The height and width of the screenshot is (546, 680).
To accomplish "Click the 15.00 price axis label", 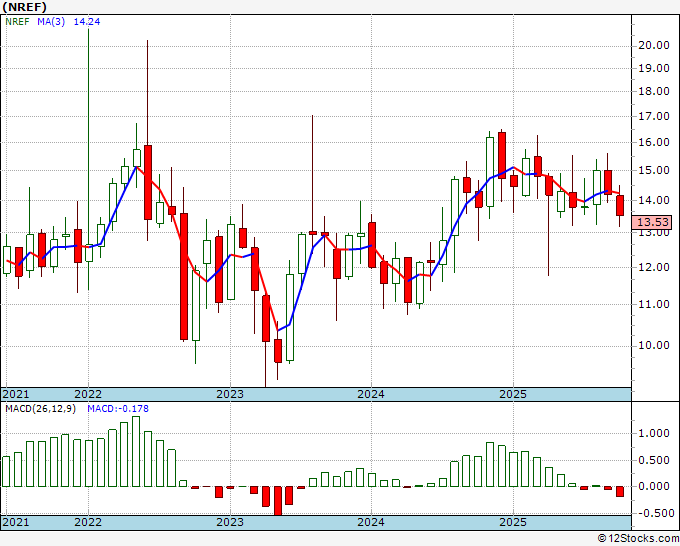I will (x=654, y=170).
